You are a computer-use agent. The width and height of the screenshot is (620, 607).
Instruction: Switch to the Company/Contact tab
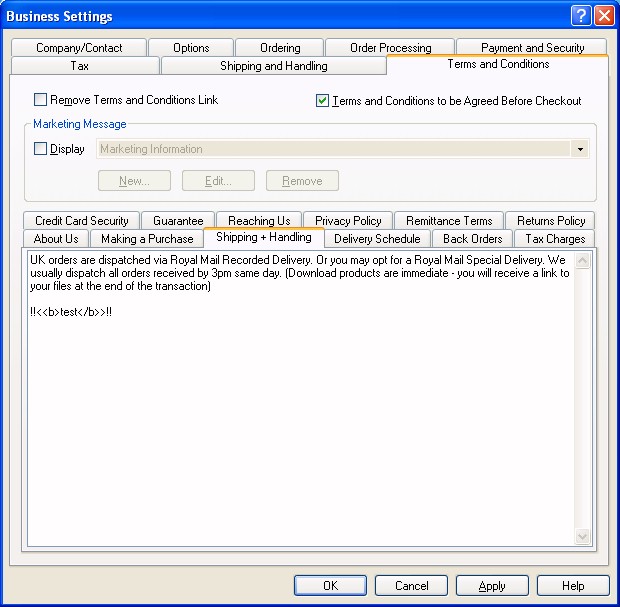(x=79, y=48)
